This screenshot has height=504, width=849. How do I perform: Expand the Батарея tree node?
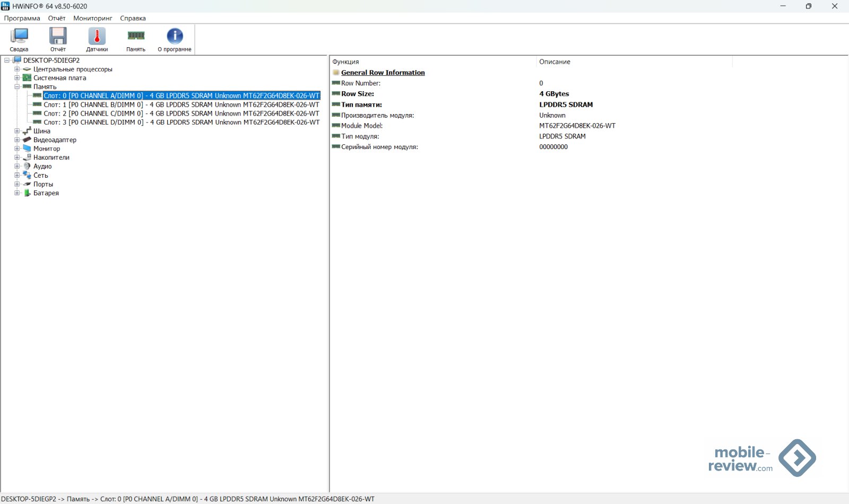[x=17, y=193]
